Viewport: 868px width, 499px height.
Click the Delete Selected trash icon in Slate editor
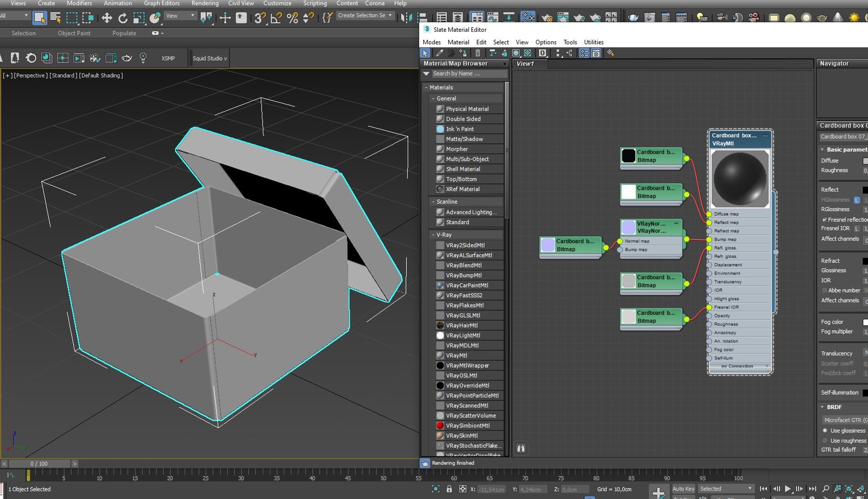point(478,53)
